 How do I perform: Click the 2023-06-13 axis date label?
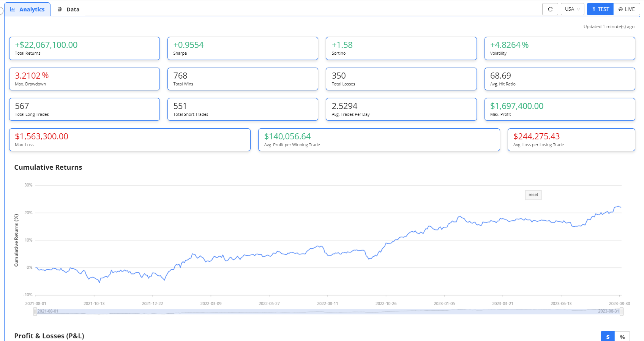click(x=561, y=304)
